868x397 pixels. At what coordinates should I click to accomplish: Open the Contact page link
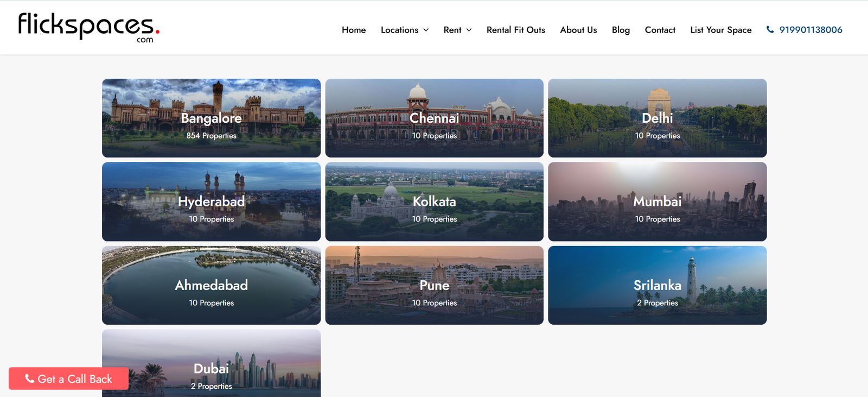(x=660, y=30)
